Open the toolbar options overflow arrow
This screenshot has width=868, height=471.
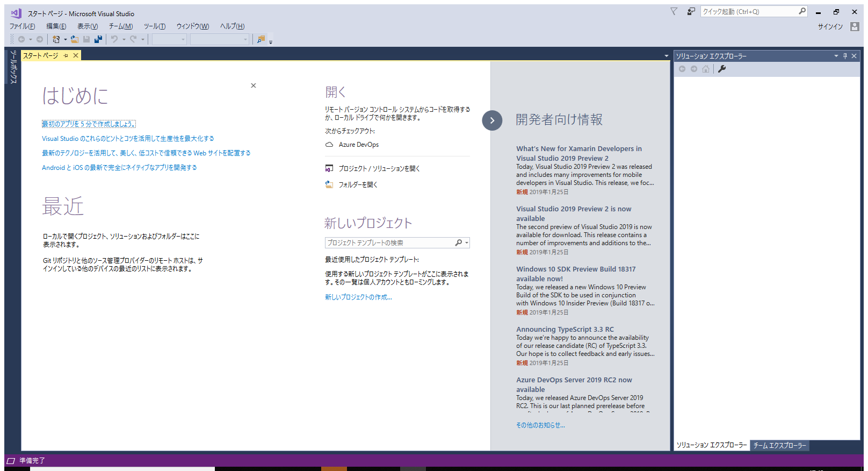271,41
